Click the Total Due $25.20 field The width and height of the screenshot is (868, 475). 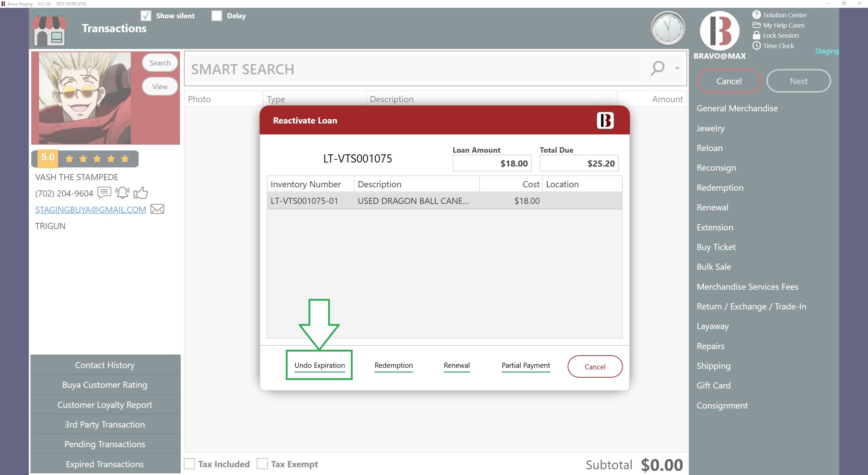pyautogui.click(x=579, y=163)
